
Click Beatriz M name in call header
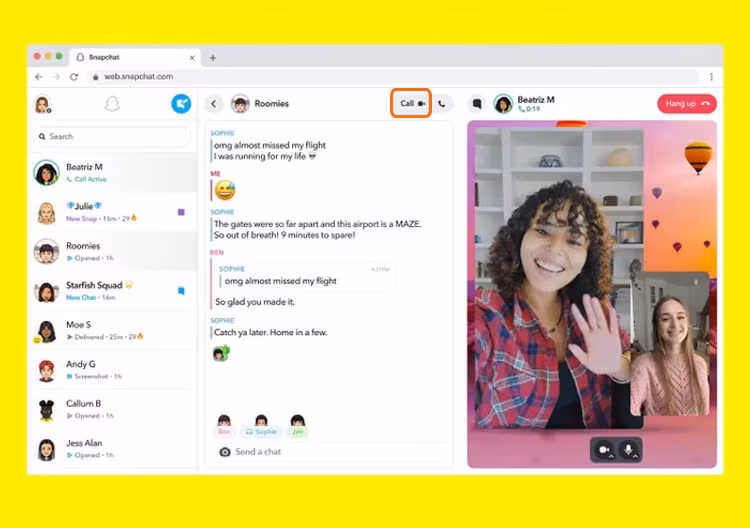tap(536, 99)
